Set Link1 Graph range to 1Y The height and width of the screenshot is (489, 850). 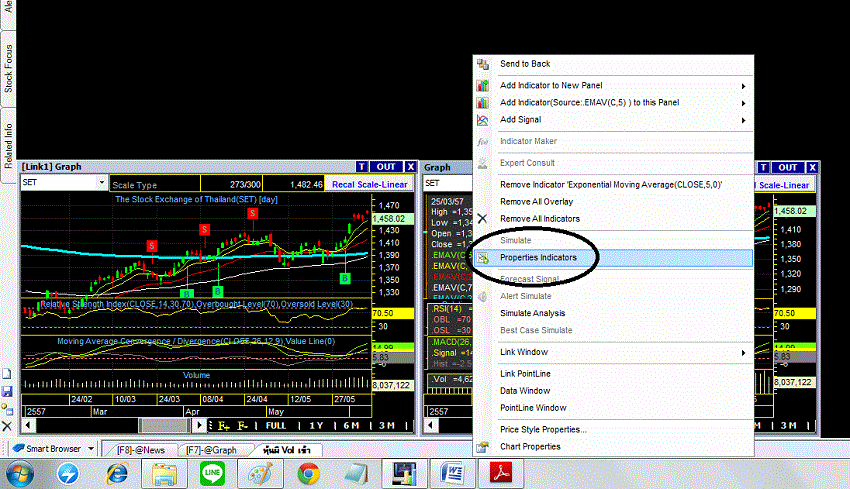tap(316, 426)
